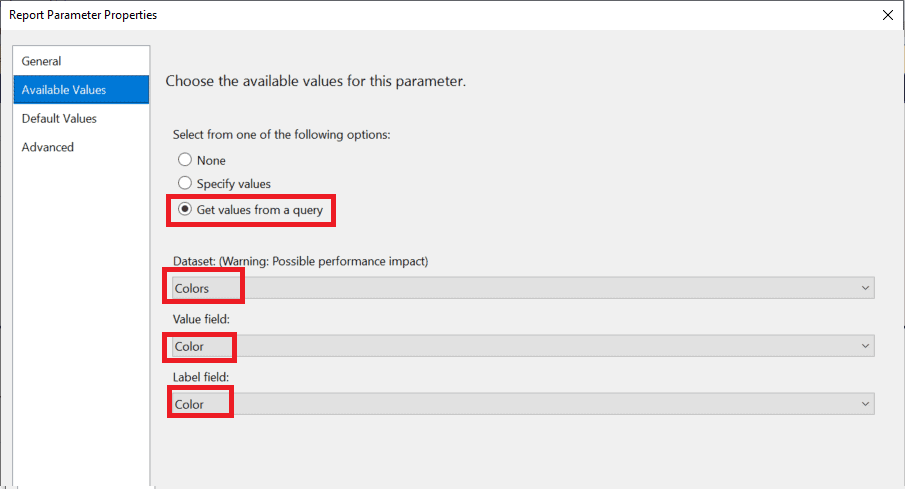Select Get values from a query
Screen dimensions: 905x489
pyautogui.click(x=185, y=209)
